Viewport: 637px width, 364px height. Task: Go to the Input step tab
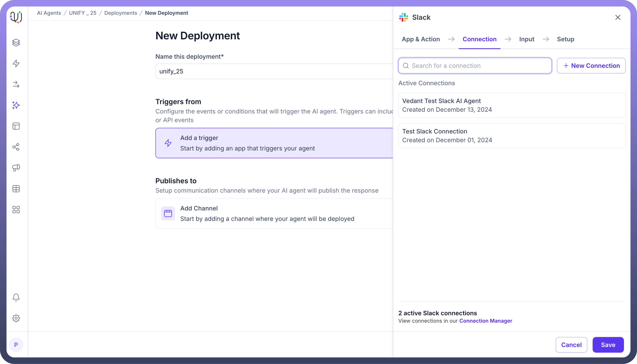527,39
